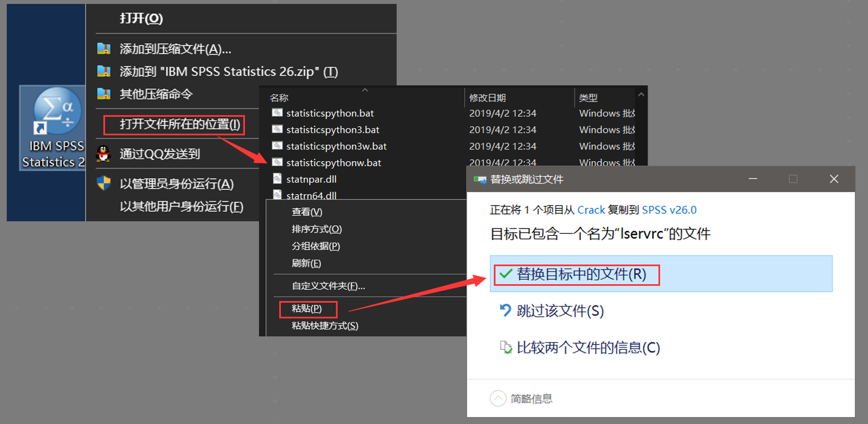Click the blue undo arrow skip icon
The image size is (868, 424).
pyautogui.click(x=506, y=310)
